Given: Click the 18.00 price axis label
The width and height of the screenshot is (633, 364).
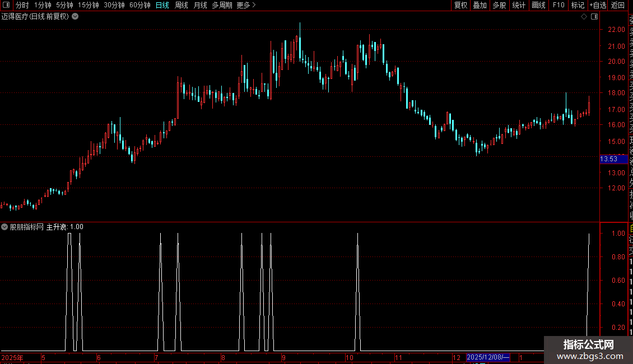Looking at the screenshot, I should tap(616, 93).
